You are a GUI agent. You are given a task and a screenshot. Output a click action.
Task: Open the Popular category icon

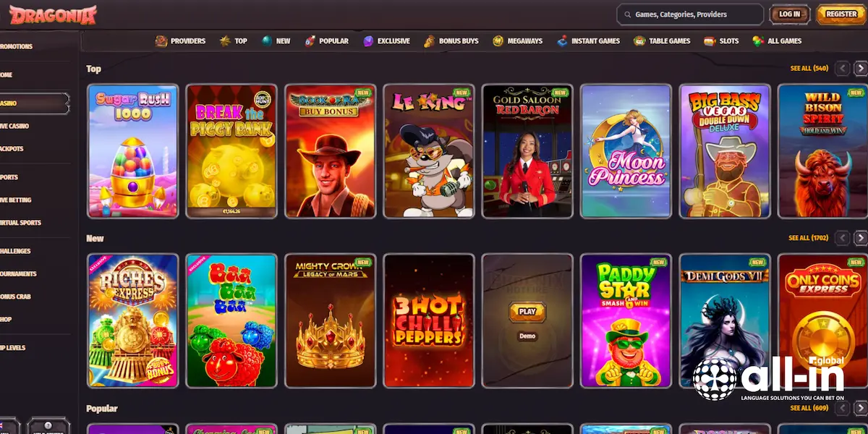tap(310, 41)
